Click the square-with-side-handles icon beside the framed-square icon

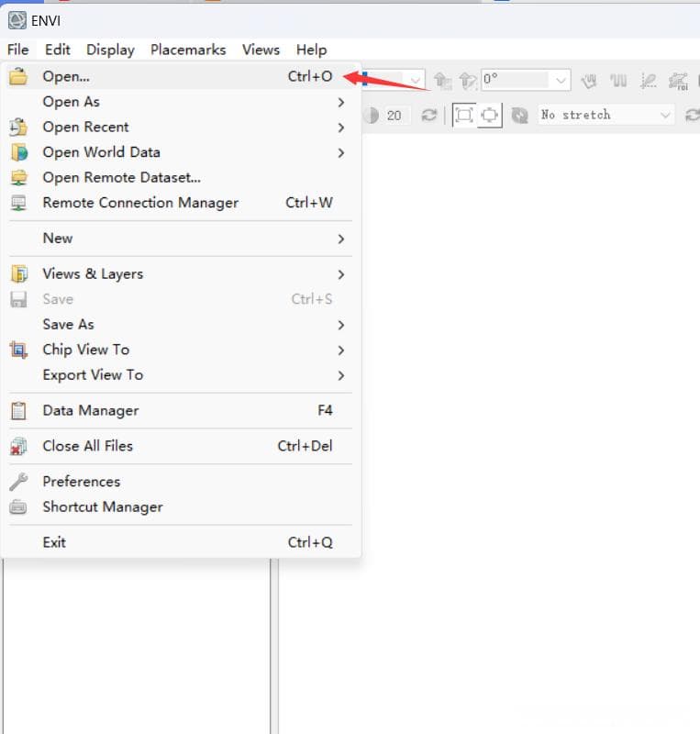tap(490, 116)
